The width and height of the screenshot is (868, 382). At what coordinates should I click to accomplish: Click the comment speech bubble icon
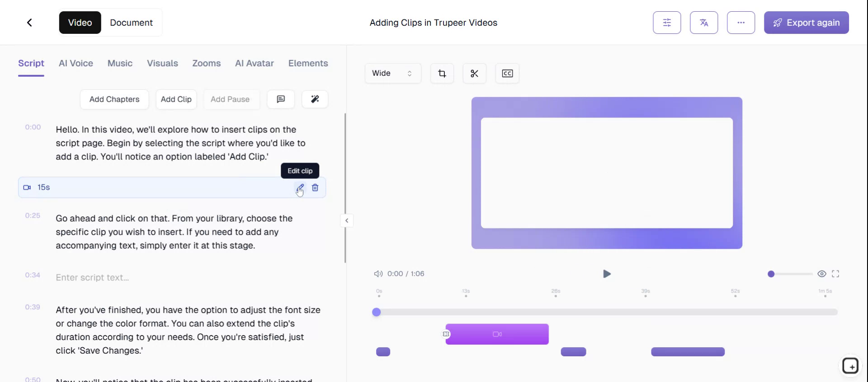click(281, 99)
